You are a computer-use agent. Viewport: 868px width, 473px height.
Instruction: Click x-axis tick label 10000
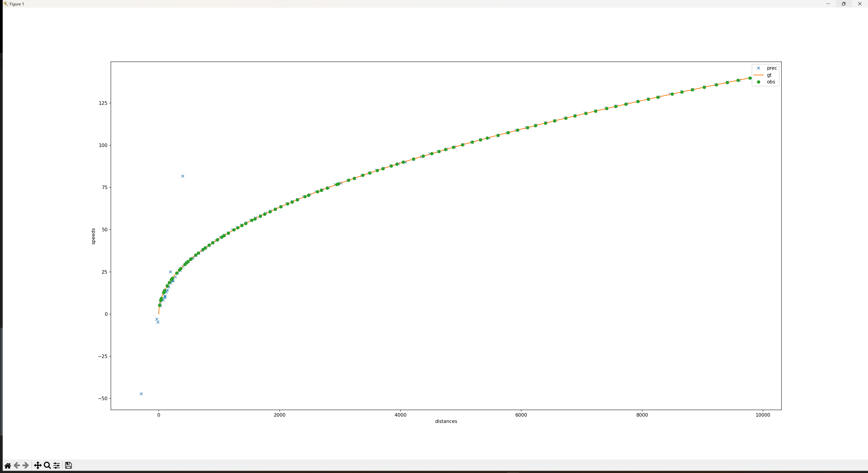pos(763,415)
